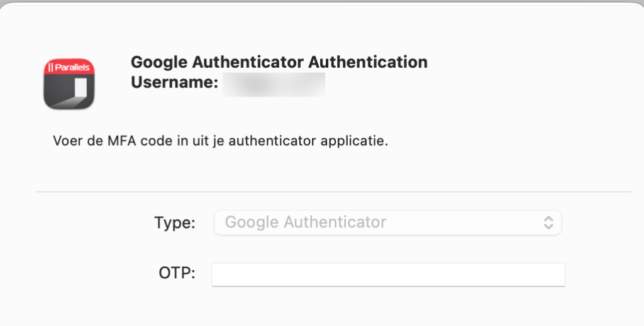The image size is (644, 326).
Task: Select Google Authenticator text in Type combo
Action: click(306, 222)
